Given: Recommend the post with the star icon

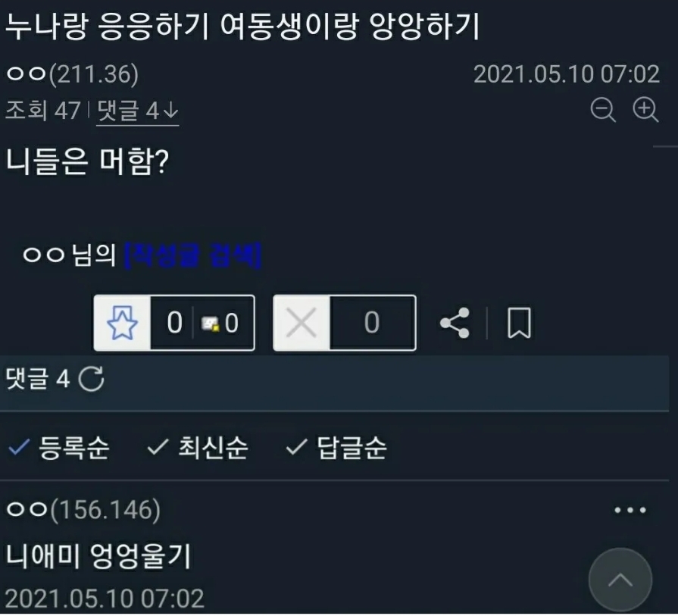Looking at the screenshot, I should point(123,323).
